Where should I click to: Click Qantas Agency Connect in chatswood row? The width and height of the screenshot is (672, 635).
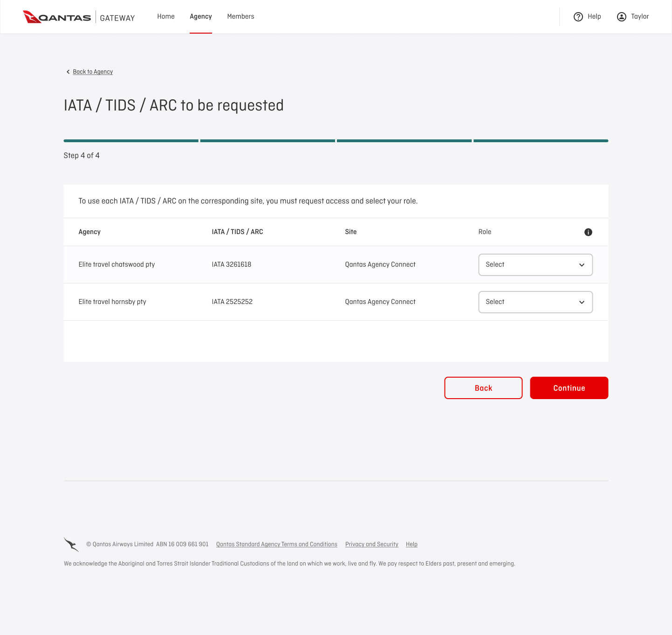(380, 264)
